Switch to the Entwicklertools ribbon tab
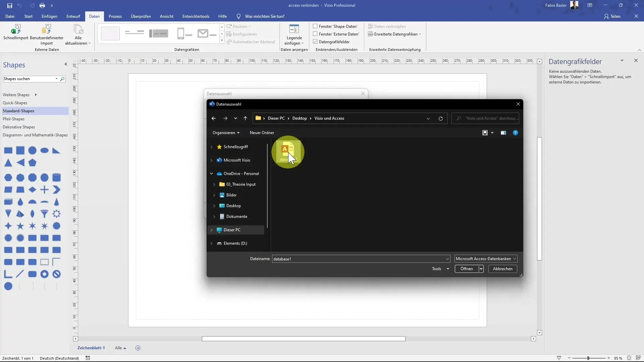This screenshot has width=644, height=362. tap(196, 16)
